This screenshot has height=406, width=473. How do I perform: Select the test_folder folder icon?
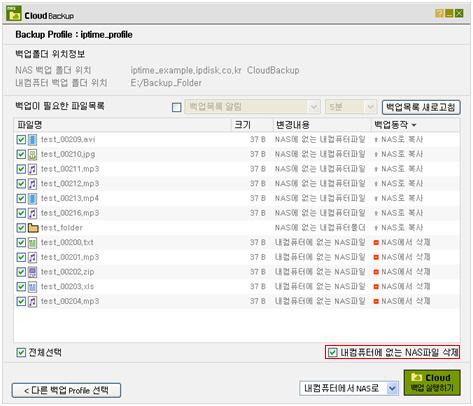tap(33, 228)
